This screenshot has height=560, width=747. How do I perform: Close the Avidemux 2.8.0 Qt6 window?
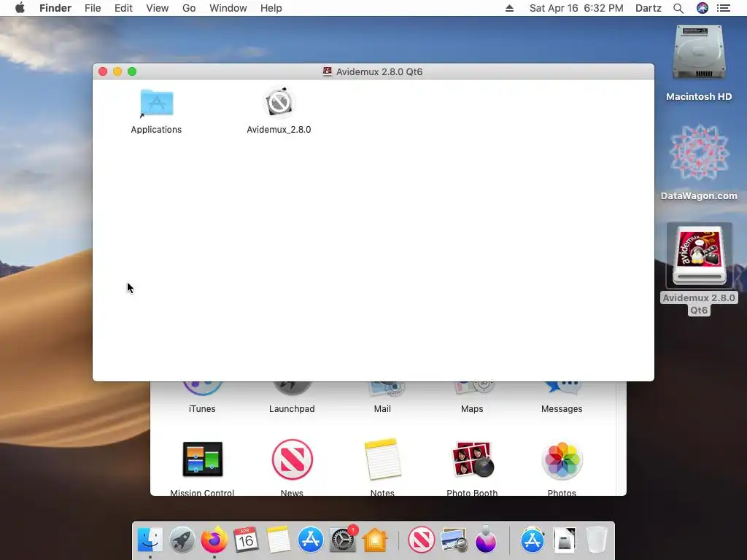tap(103, 71)
